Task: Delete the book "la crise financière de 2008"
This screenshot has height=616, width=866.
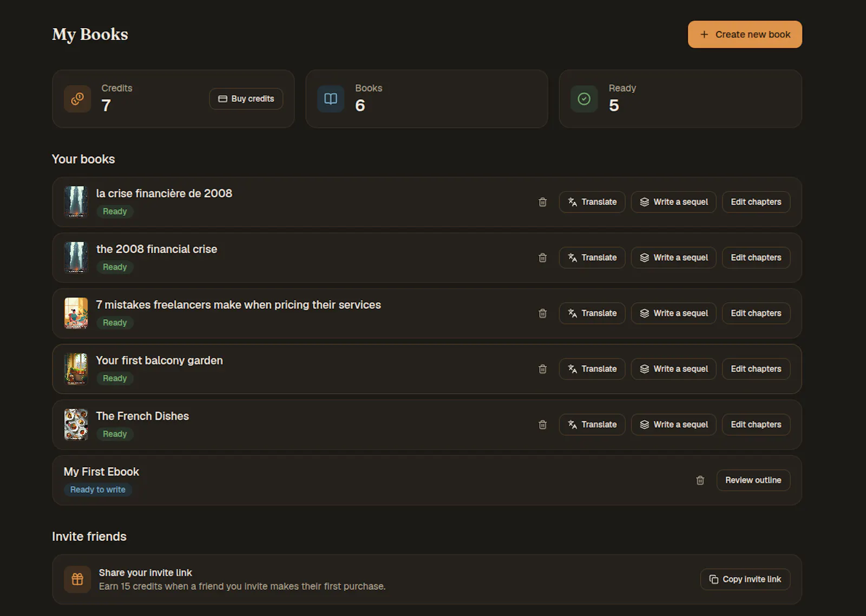Action: click(x=542, y=202)
